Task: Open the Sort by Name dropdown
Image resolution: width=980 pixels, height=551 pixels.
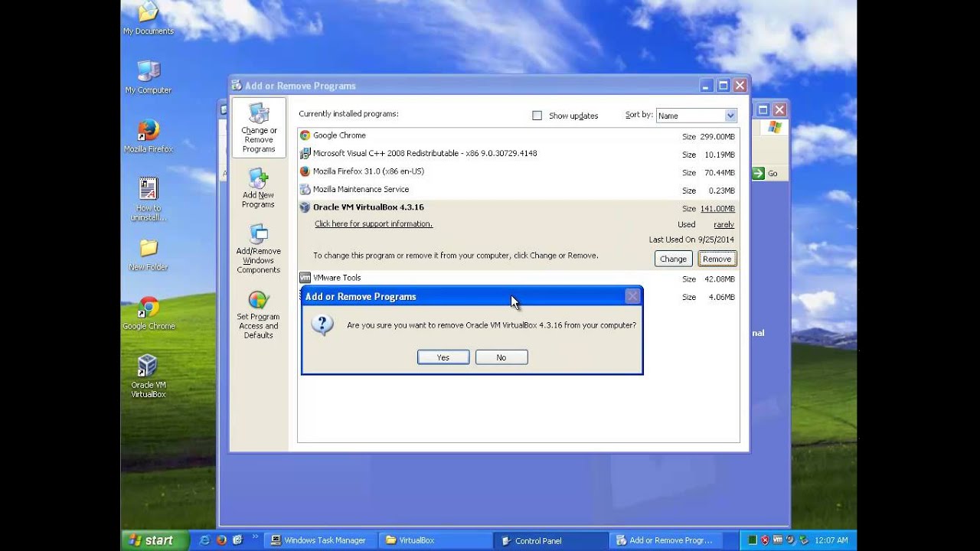Action: click(696, 116)
